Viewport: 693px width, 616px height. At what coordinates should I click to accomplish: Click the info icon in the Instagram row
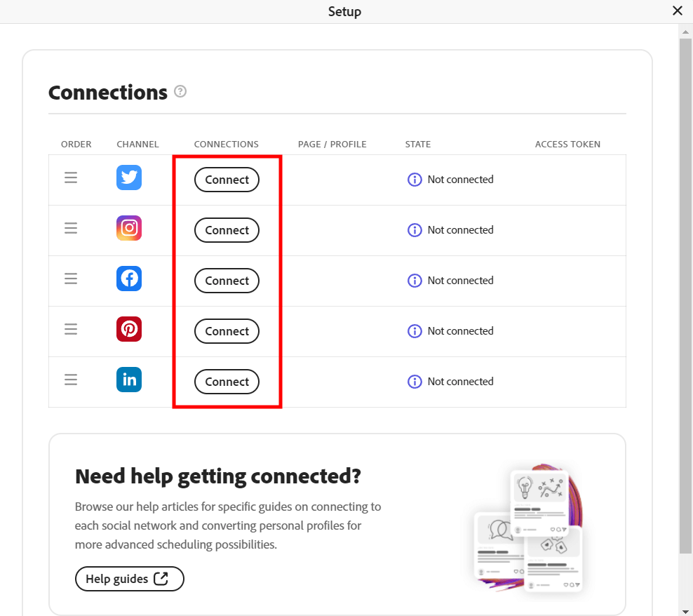(x=415, y=230)
